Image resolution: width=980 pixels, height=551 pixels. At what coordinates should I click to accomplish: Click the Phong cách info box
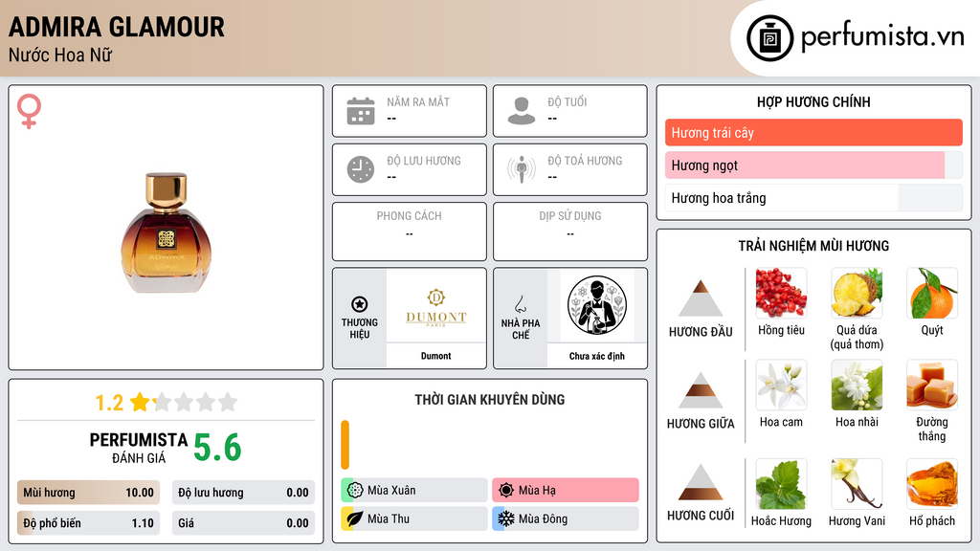click(x=410, y=231)
